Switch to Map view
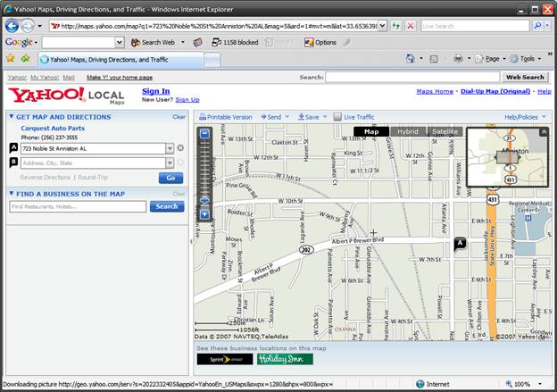Viewport: 557px width, 392px height. coord(371,131)
